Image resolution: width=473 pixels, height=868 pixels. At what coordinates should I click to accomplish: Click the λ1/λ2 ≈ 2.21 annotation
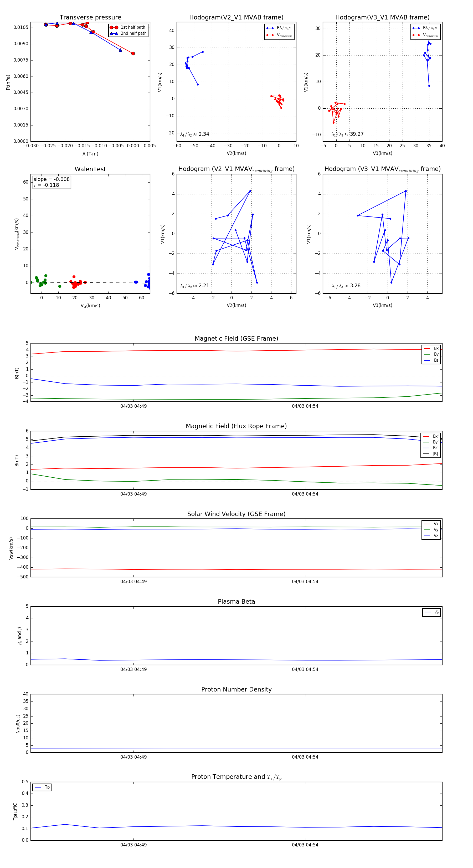tap(194, 286)
